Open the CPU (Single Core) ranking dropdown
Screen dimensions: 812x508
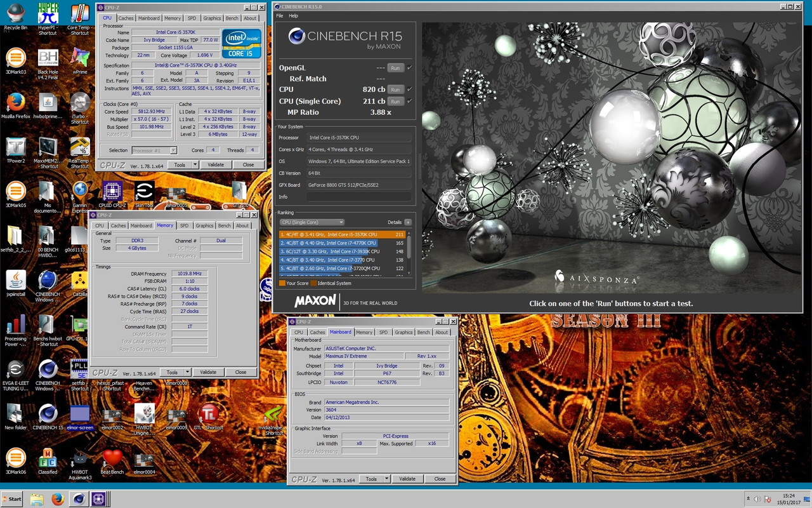click(312, 222)
